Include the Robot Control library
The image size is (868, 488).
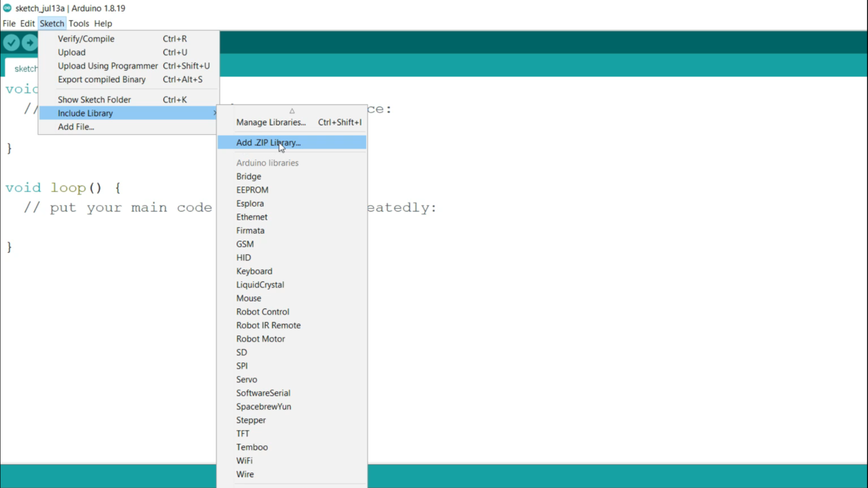pos(292,312)
